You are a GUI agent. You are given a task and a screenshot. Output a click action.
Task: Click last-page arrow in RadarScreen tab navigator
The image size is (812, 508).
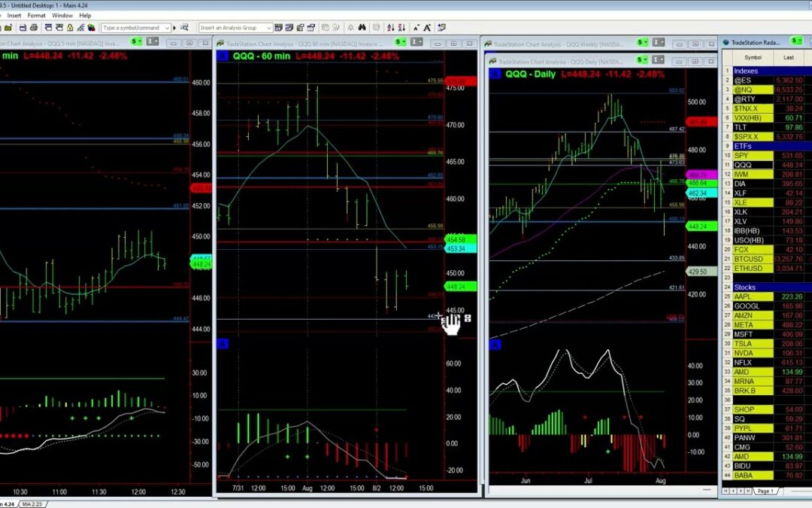tap(748, 491)
